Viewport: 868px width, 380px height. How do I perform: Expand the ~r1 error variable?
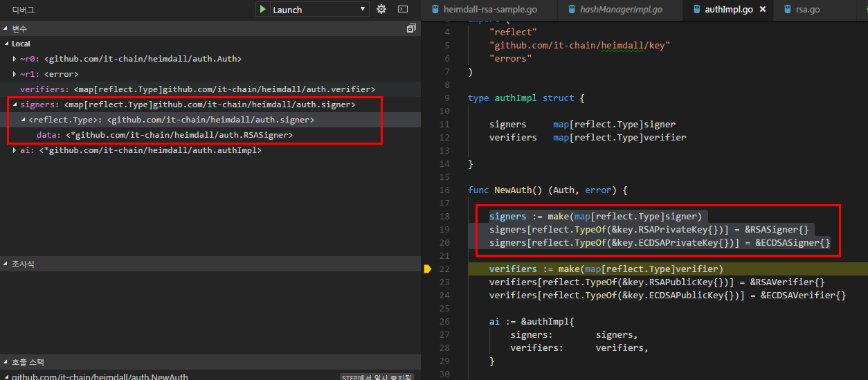coord(15,74)
